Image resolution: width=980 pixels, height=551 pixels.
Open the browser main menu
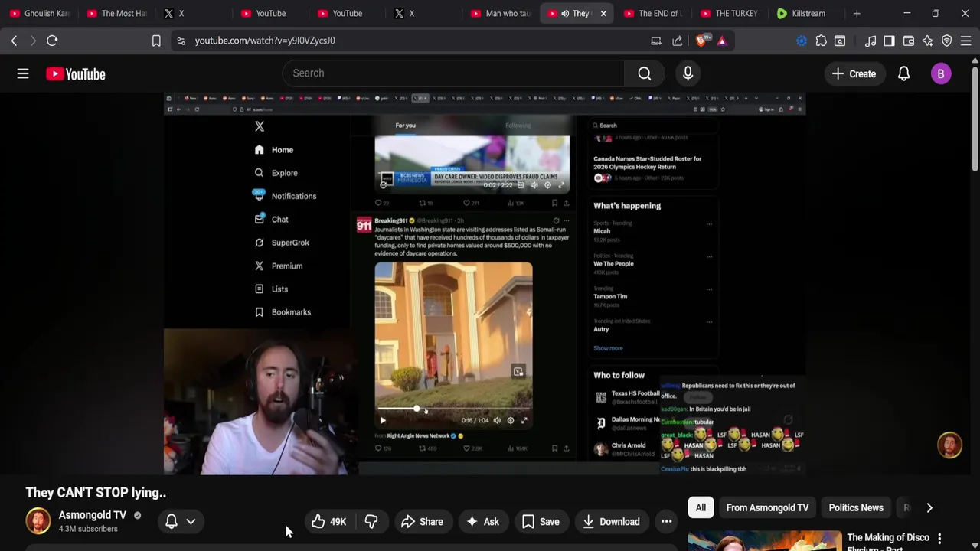pos(966,41)
